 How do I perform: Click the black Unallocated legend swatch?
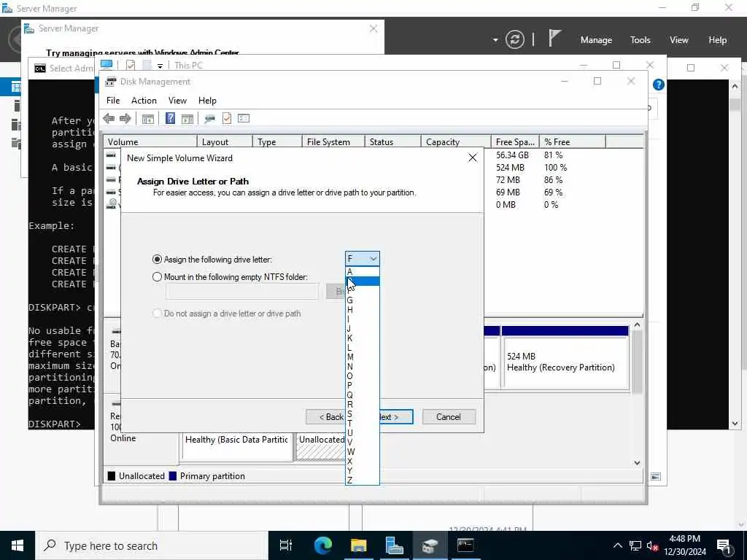point(112,476)
